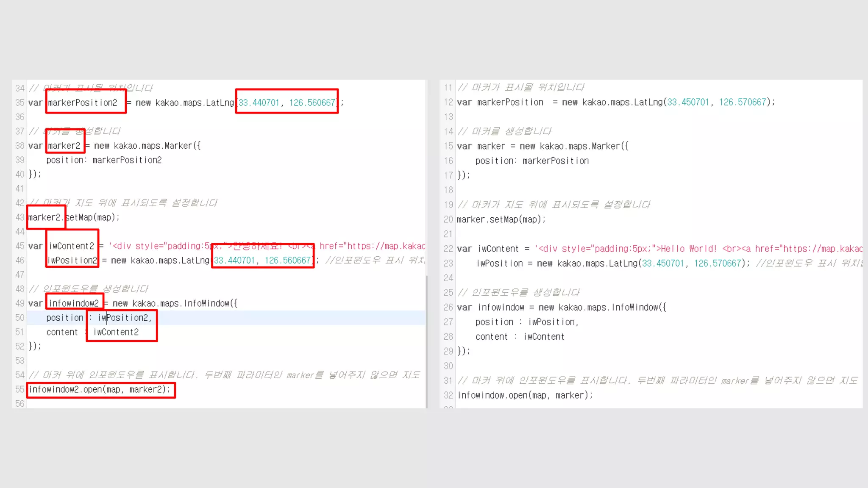Click marker2.setMap(map) on line 43
This screenshot has height=488, width=868.
(x=74, y=218)
